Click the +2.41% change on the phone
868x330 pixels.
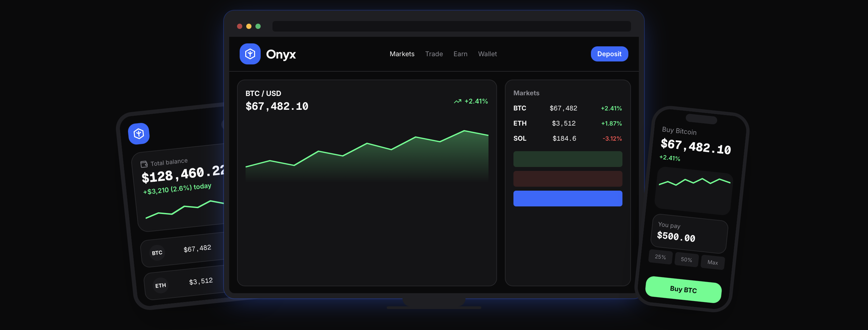669,158
